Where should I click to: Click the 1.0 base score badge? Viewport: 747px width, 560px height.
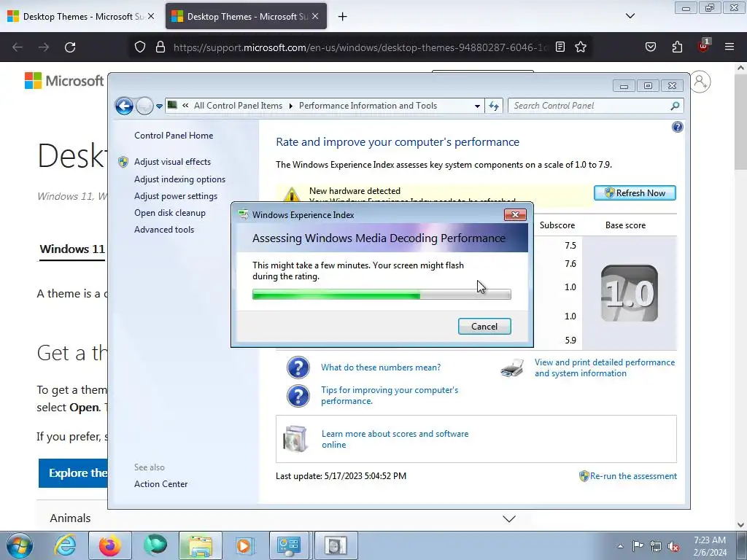[x=630, y=293]
